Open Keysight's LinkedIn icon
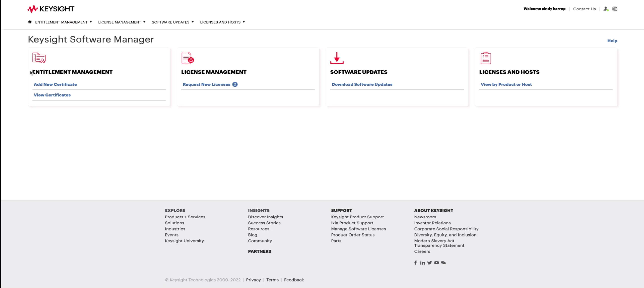Viewport: 644px width, 288px height. tap(422, 263)
